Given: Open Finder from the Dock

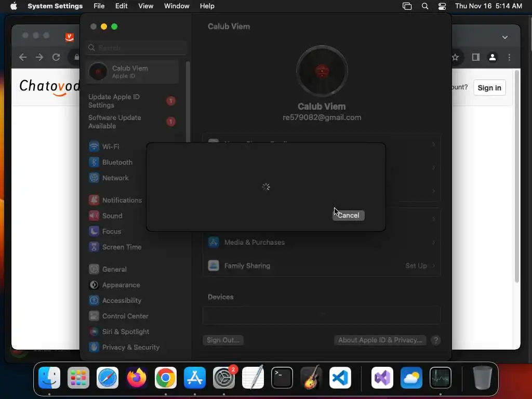Looking at the screenshot, I should point(49,378).
